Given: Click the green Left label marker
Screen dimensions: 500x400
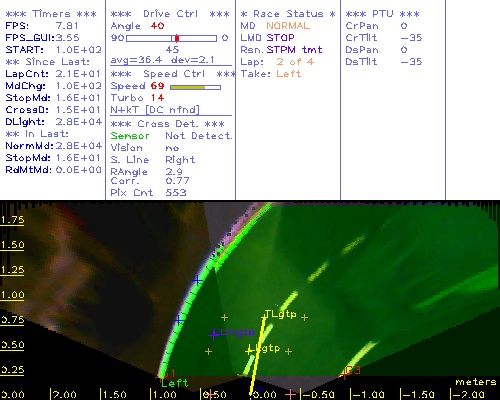Looking at the screenshot, I should (174, 383).
